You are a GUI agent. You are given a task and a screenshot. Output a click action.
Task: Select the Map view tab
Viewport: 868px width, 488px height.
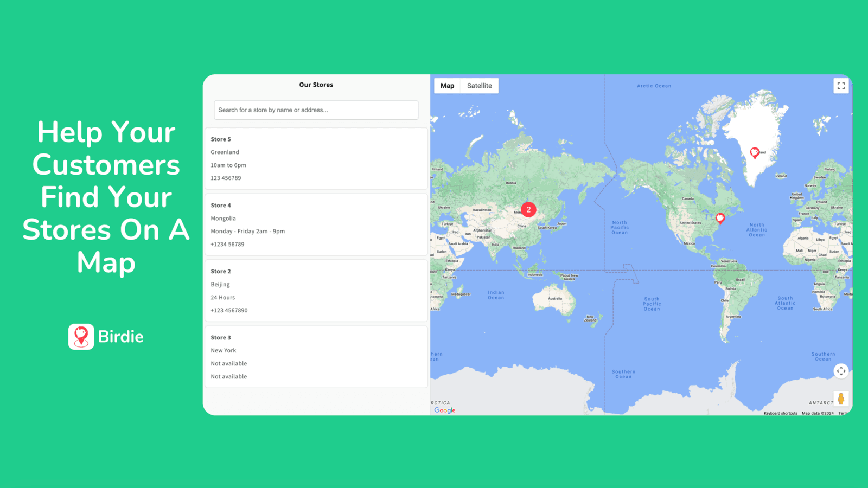click(446, 85)
